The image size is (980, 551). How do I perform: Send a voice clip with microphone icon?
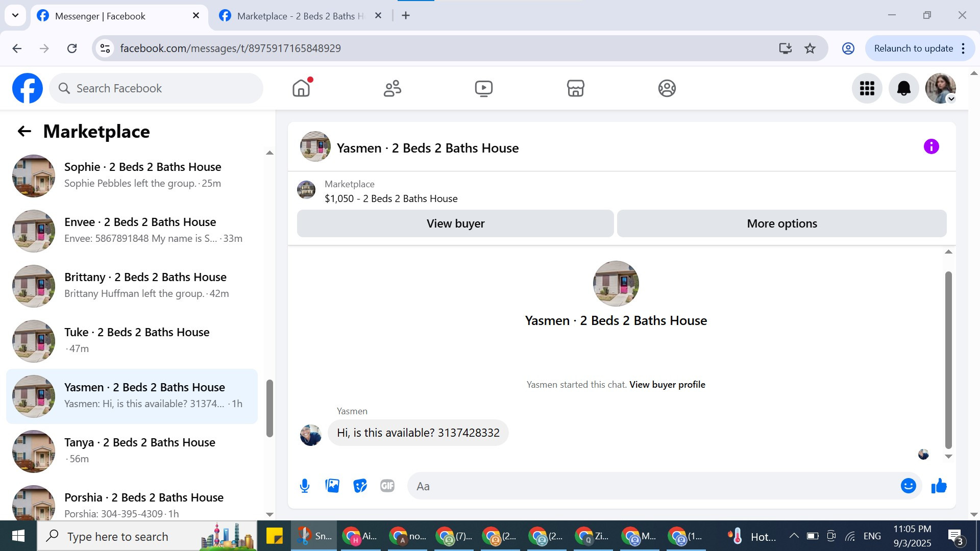(x=305, y=486)
